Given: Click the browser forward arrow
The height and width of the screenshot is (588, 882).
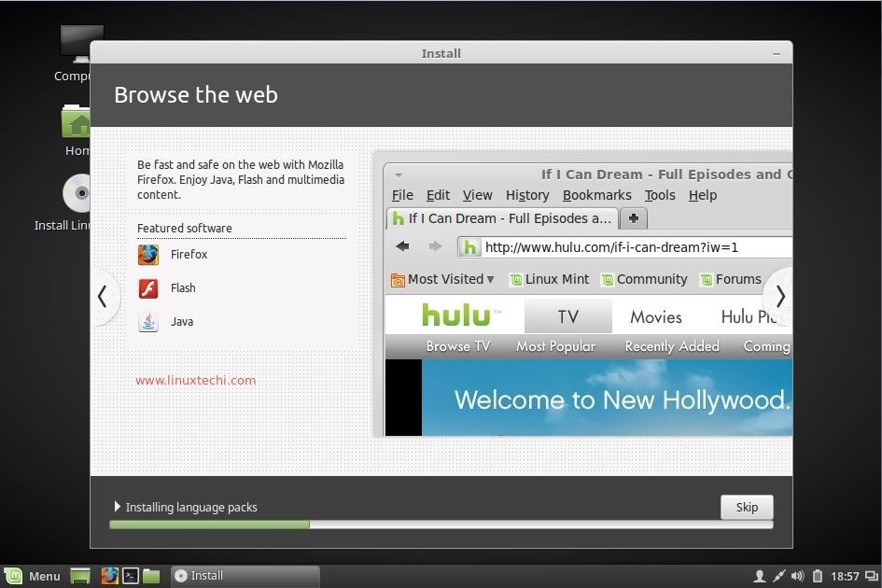Looking at the screenshot, I should tap(435, 246).
